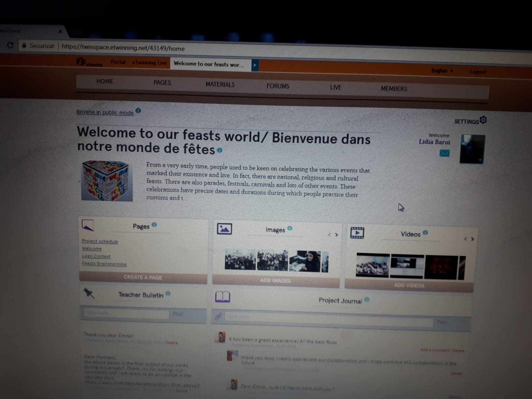Click the paperclip attachment icon in Project Journal

click(218, 316)
